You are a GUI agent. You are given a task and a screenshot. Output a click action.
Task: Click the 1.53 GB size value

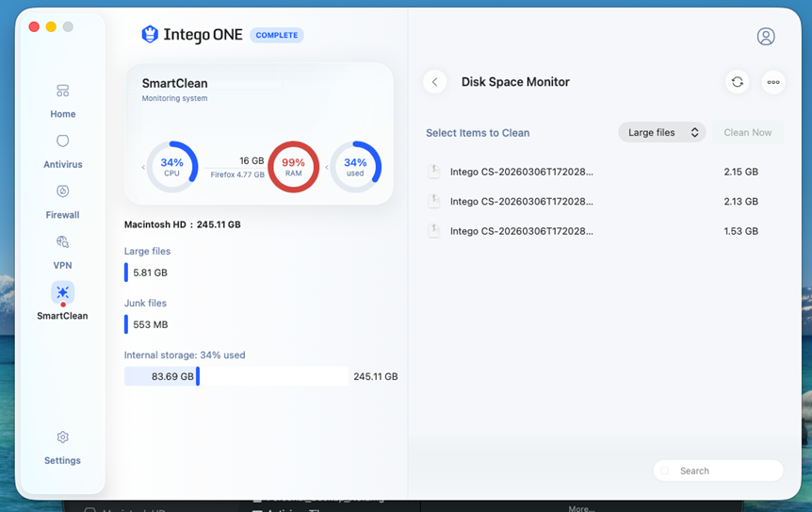[x=741, y=231]
